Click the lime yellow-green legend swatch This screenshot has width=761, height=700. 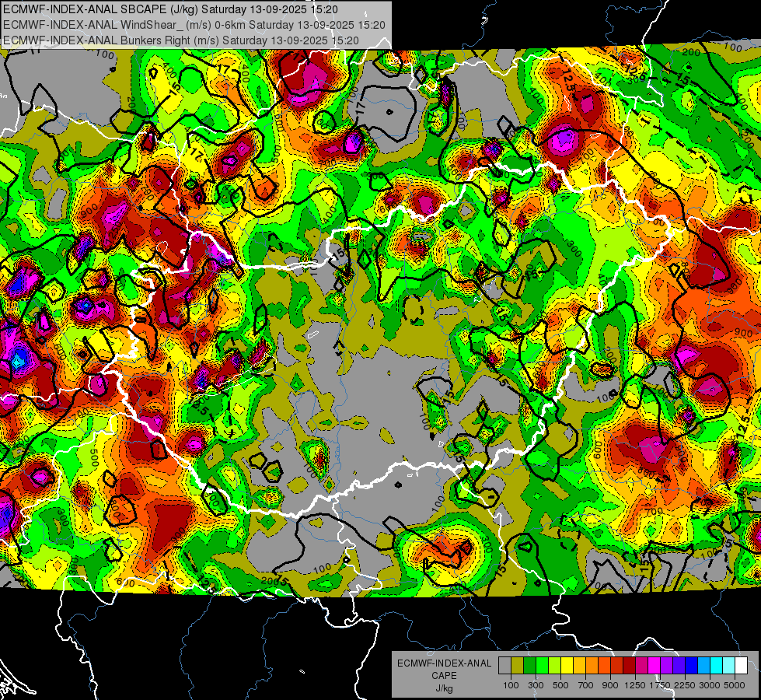(x=554, y=665)
